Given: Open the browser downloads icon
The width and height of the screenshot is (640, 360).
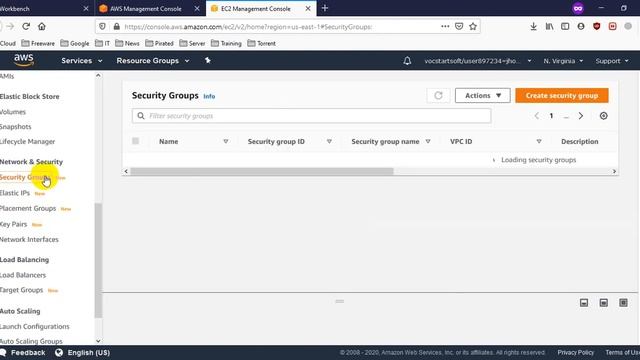Looking at the screenshot, I should point(533,27).
